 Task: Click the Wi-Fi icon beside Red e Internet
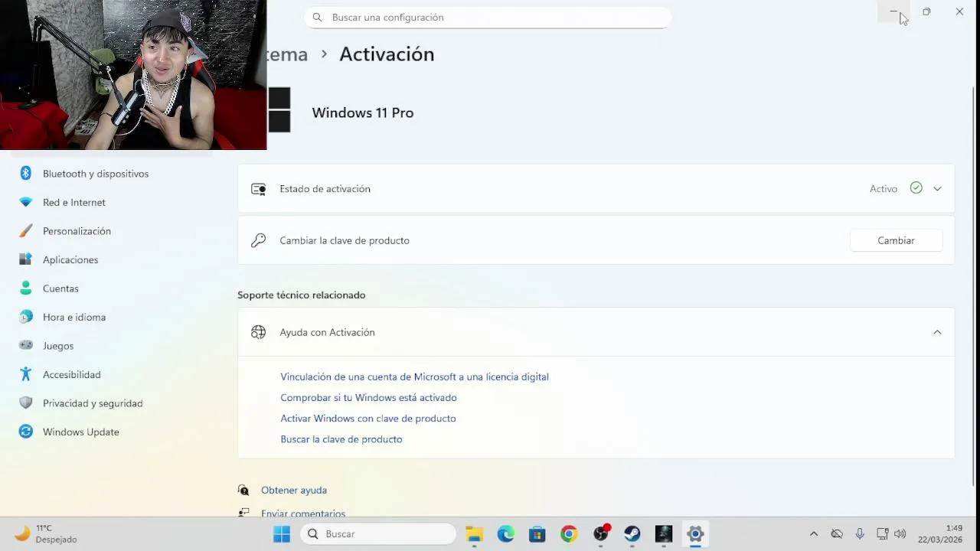click(26, 202)
